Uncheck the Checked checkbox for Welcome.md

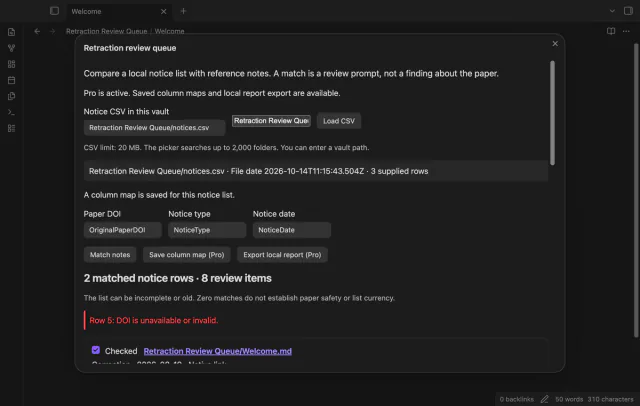coord(96,350)
